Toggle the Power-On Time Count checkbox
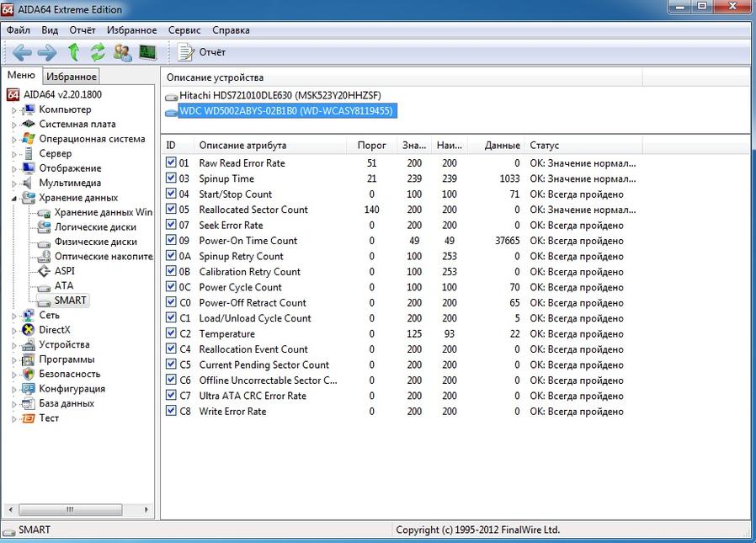 (x=171, y=240)
